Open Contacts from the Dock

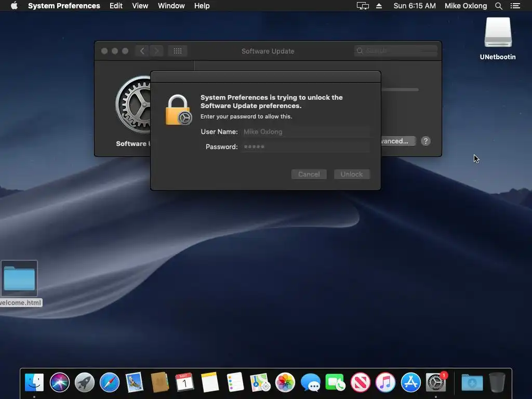point(160,382)
